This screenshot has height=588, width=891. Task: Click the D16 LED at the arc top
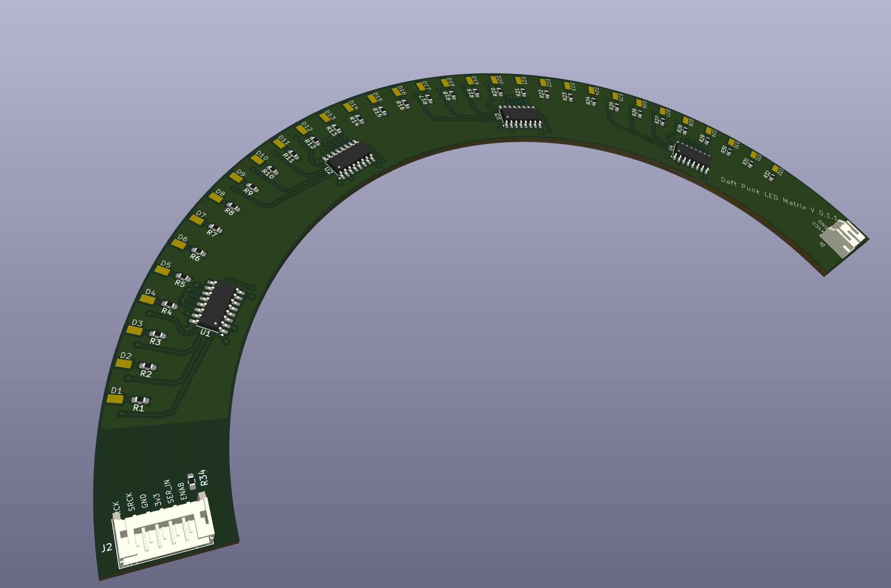396,91
